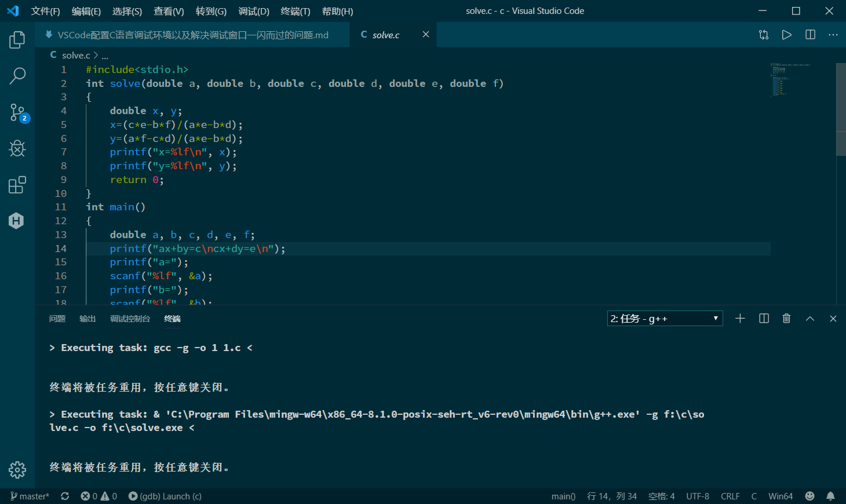This screenshot has width=846, height=504.
Task: Open changes compare icon in editor toolbar
Action: [x=764, y=35]
